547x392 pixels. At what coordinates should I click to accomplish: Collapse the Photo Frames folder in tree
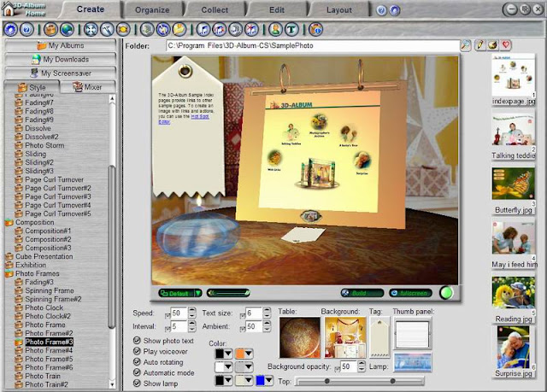pyautogui.click(x=9, y=273)
